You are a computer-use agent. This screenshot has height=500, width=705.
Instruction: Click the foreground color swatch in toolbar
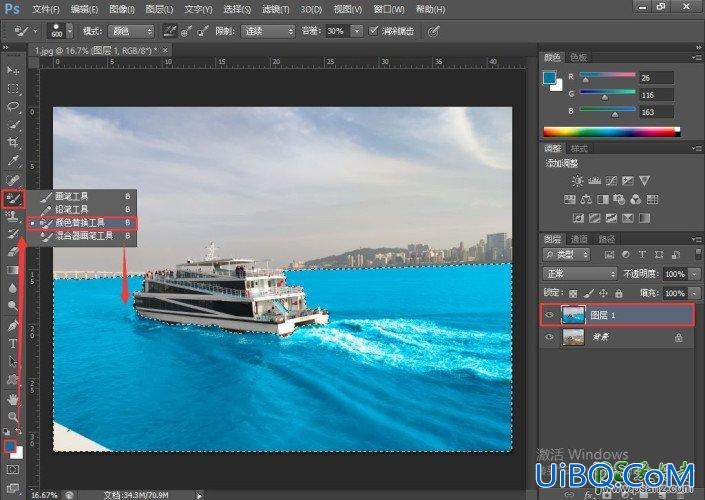[x=10, y=446]
